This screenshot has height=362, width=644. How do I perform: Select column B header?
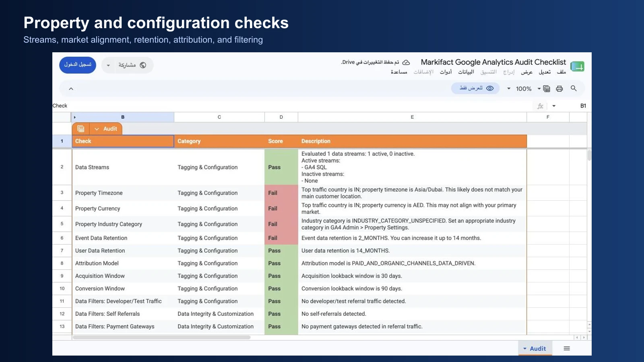coord(123,117)
